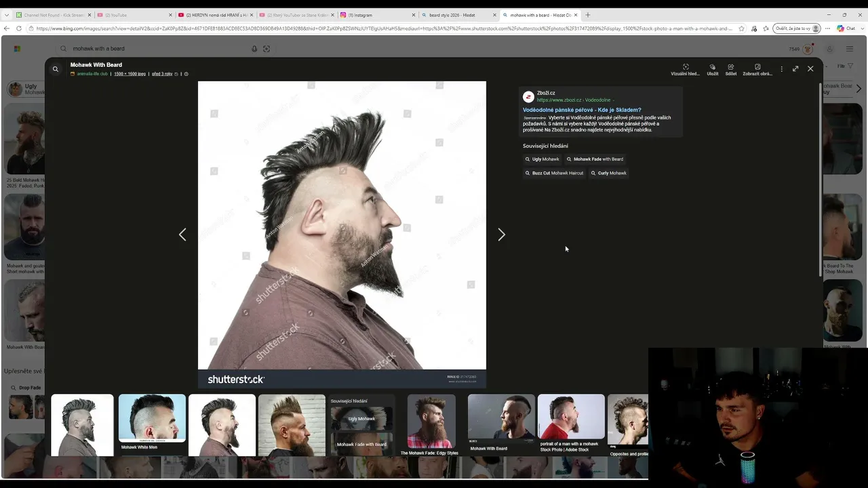Switch to beard style 2026 tab

pos(459,15)
